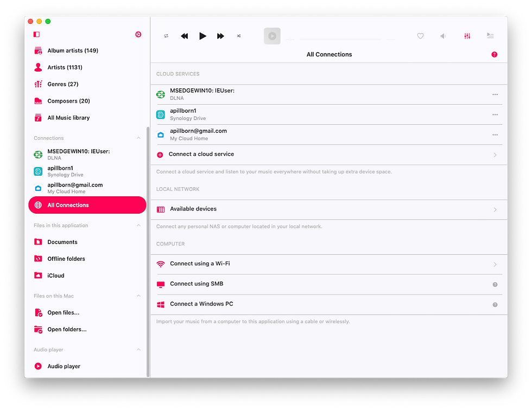This screenshot has height=410, width=532.
Task: Click the Wi-Fi icon in Computer section
Action: click(161, 264)
